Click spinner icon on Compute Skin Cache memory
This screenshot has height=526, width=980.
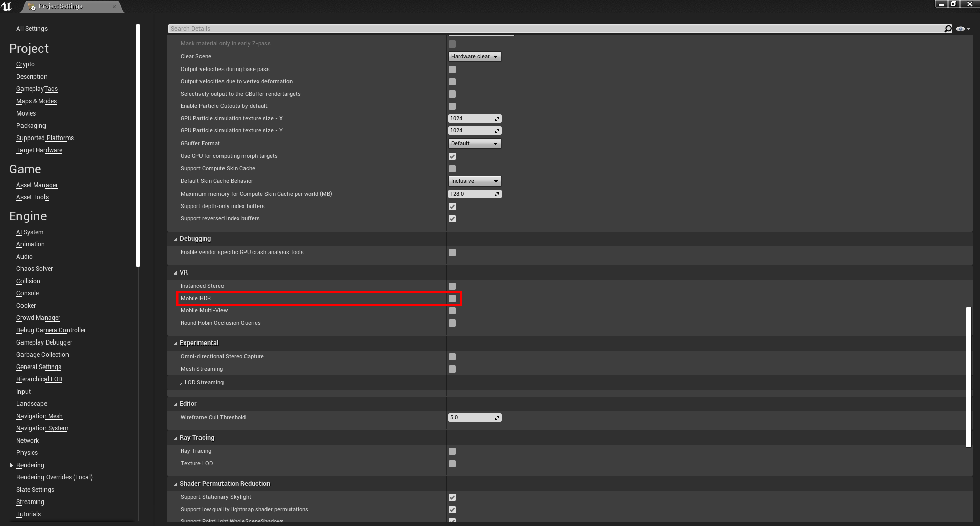pyautogui.click(x=496, y=194)
